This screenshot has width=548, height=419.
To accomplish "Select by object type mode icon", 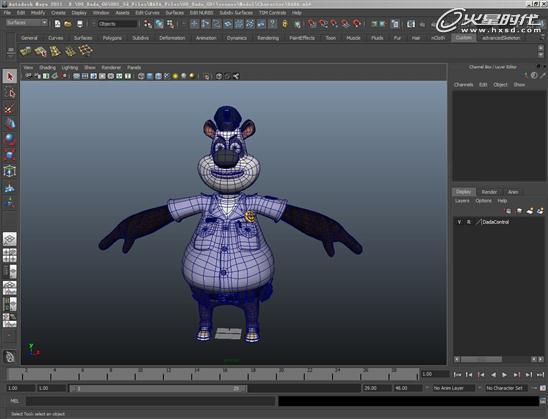I will click(x=159, y=24).
